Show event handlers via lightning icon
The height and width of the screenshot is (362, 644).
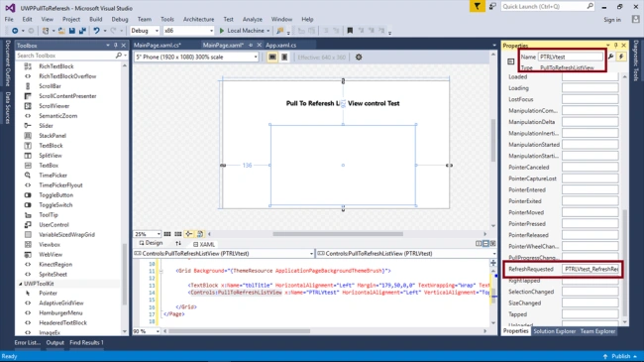click(621, 57)
